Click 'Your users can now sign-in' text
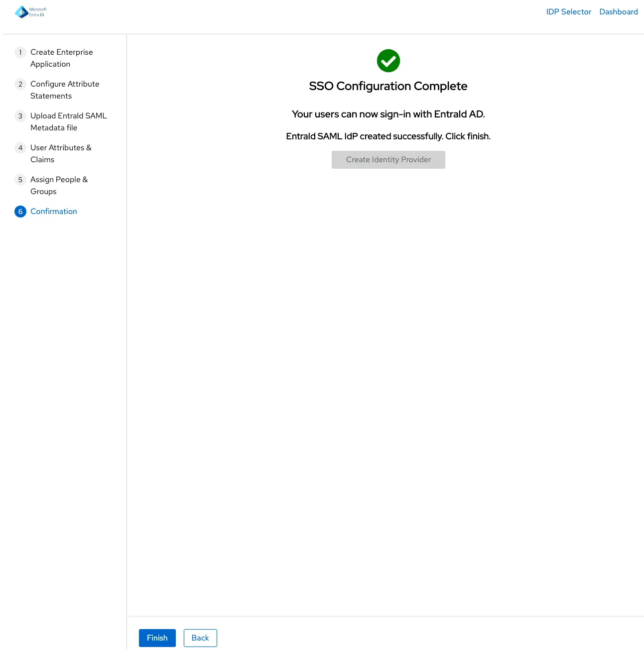 388,114
